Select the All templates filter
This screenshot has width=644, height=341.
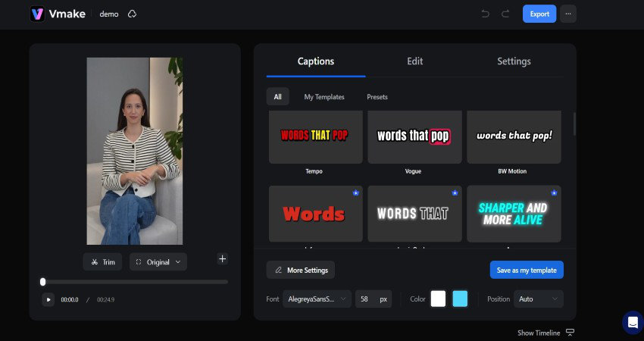tap(277, 97)
